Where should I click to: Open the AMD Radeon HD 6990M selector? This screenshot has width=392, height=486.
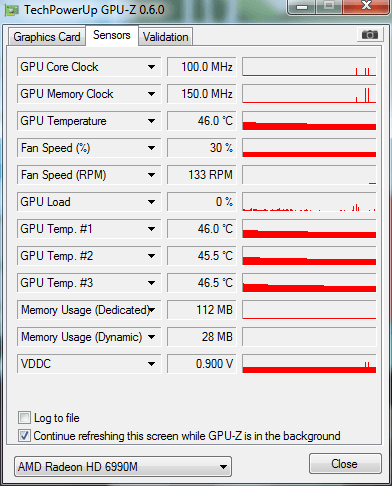(x=123, y=467)
